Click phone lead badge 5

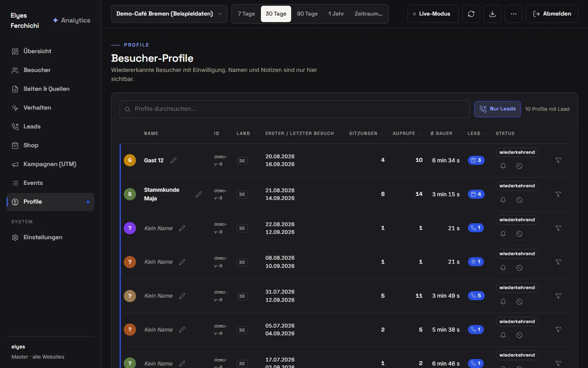pyautogui.click(x=476, y=296)
